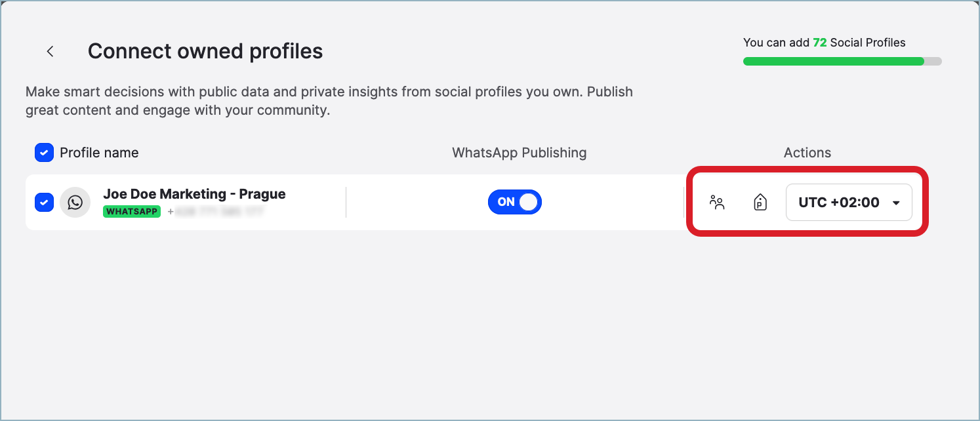Viewport: 980px width, 421px height.
Task: Click the WhatsApp logo avatar
Action: (x=75, y=203)
